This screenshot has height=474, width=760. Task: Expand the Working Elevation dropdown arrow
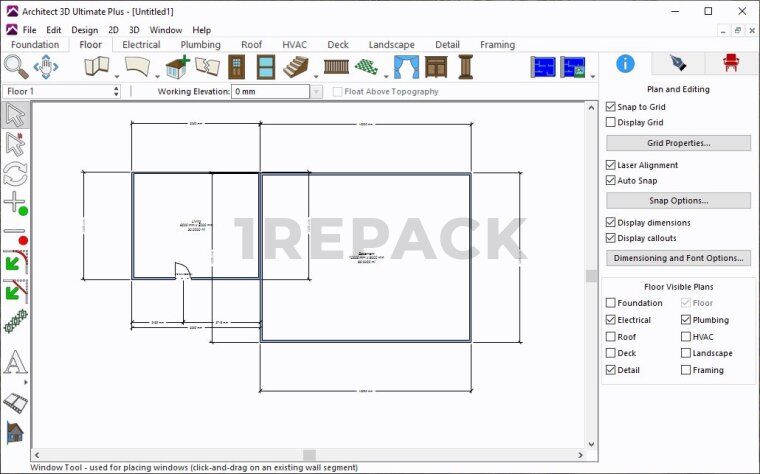click(x=316, y=91)
